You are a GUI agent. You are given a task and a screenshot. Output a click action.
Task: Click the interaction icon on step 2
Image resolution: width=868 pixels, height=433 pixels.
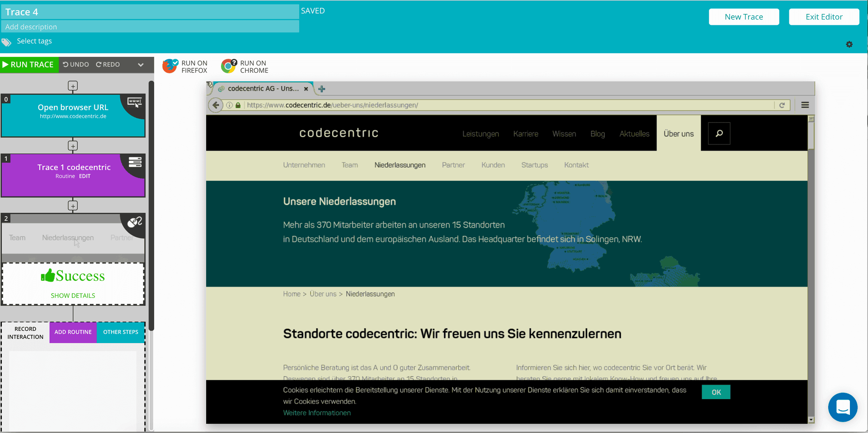134,222
